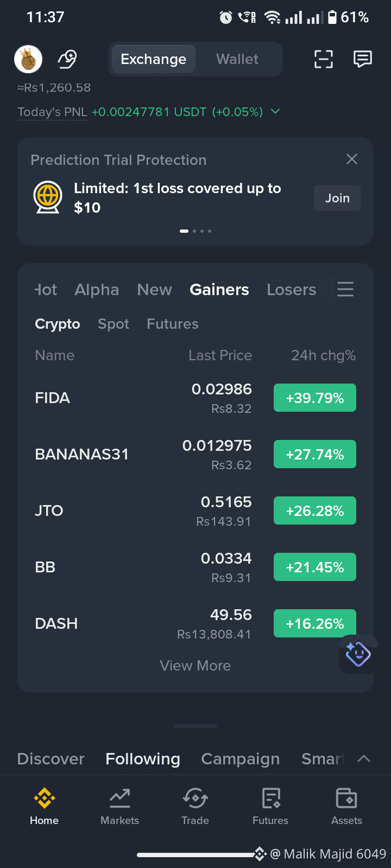Image resolution: width=391 pixels, height=868 pixels.
Task: Expand the feed panel with up chevron
Action: click(x=364, y=759)
